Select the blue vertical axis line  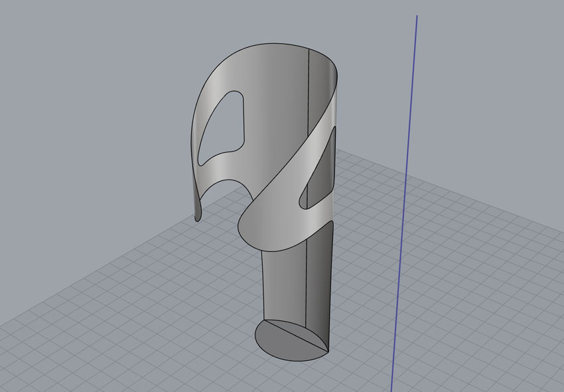point(404,203)
